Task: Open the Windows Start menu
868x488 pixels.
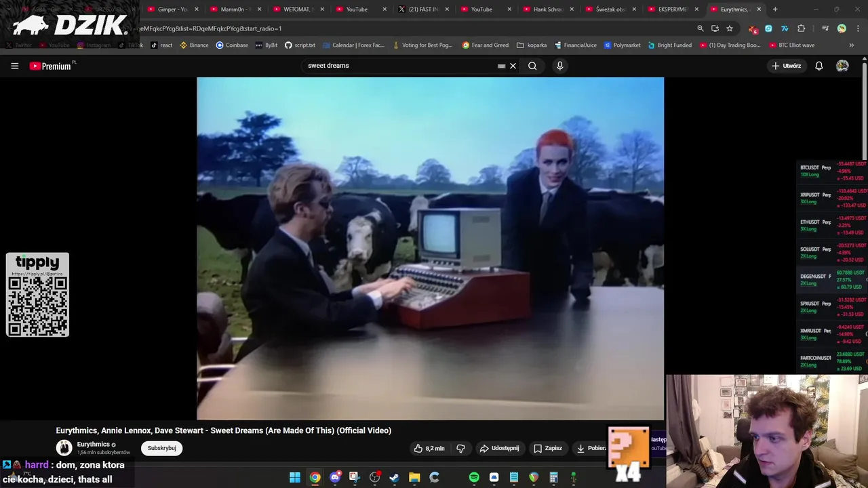Action: 295,477
